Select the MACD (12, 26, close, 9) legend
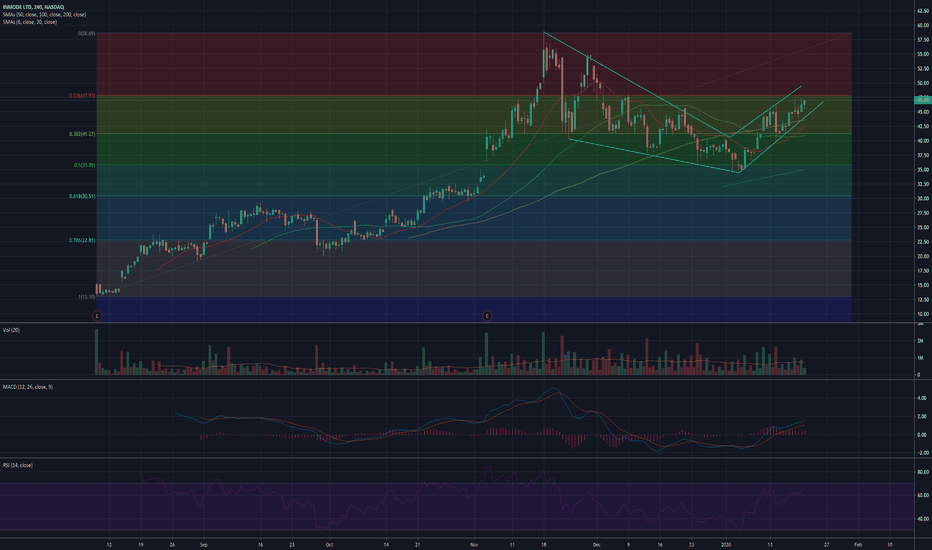 (27, 387)
